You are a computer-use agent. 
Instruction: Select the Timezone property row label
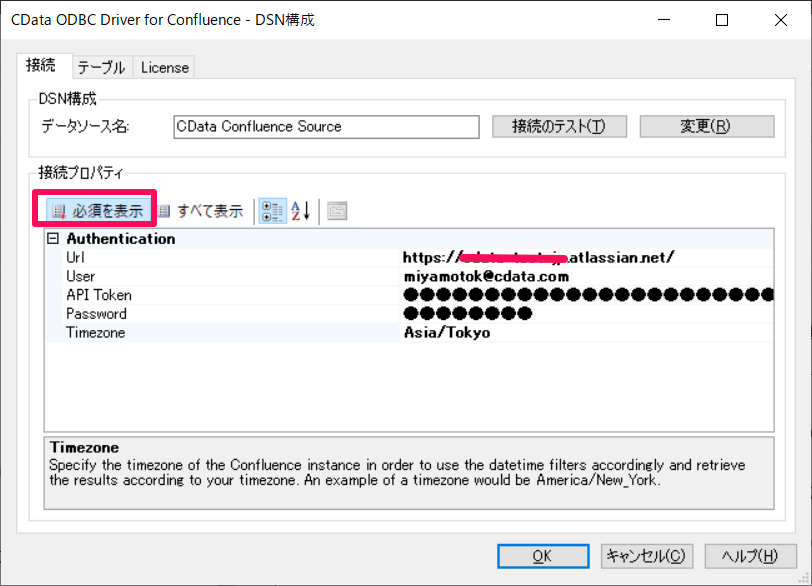click(x=95, y=332)
